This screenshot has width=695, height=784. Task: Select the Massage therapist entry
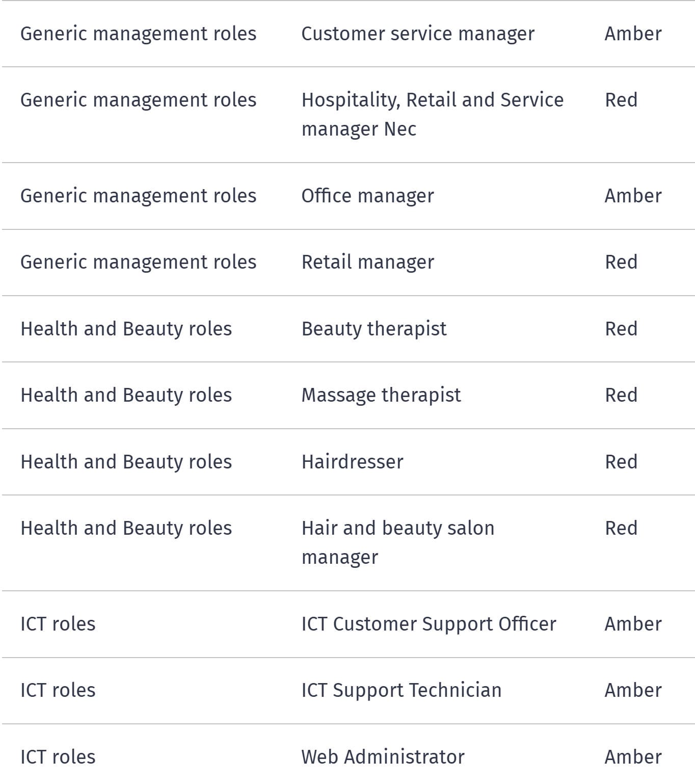pos(381,395)
